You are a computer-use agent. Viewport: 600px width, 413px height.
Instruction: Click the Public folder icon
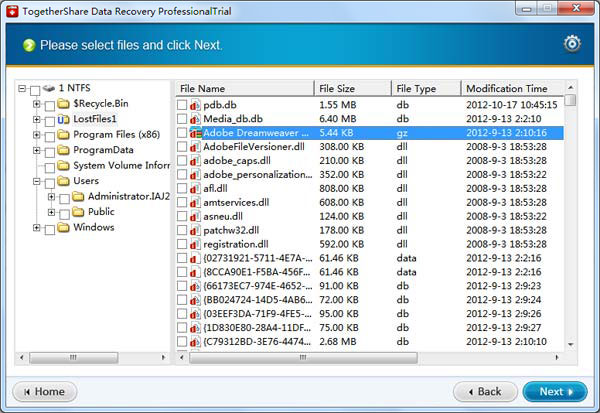78,212
